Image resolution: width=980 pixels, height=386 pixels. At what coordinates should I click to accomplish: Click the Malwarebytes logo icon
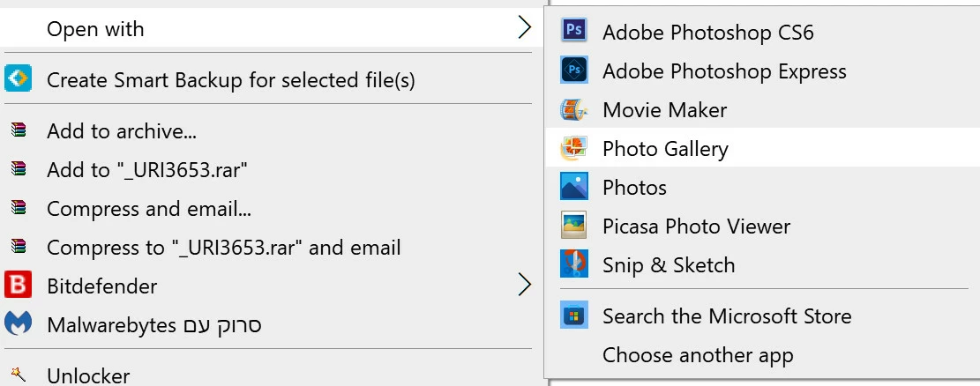coord(18,324)
